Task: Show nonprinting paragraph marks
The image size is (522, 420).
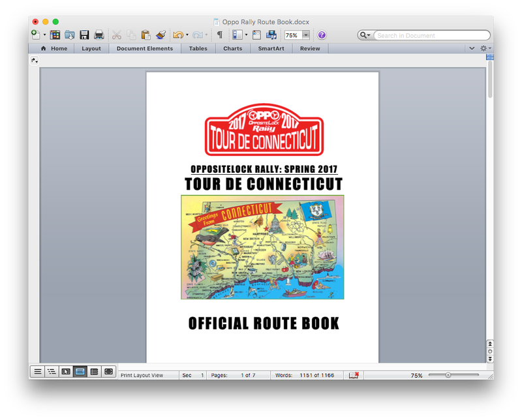Action: point(220,35)
